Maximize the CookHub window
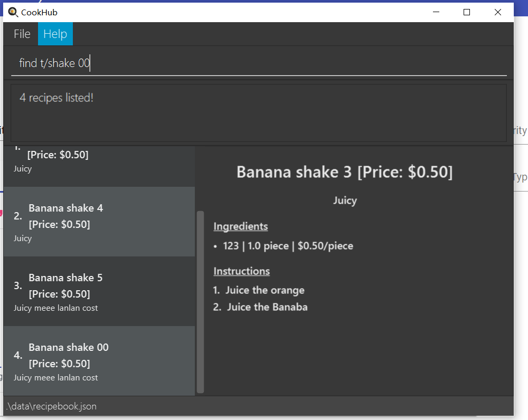528x420 pixels. (x=467, y=12)
